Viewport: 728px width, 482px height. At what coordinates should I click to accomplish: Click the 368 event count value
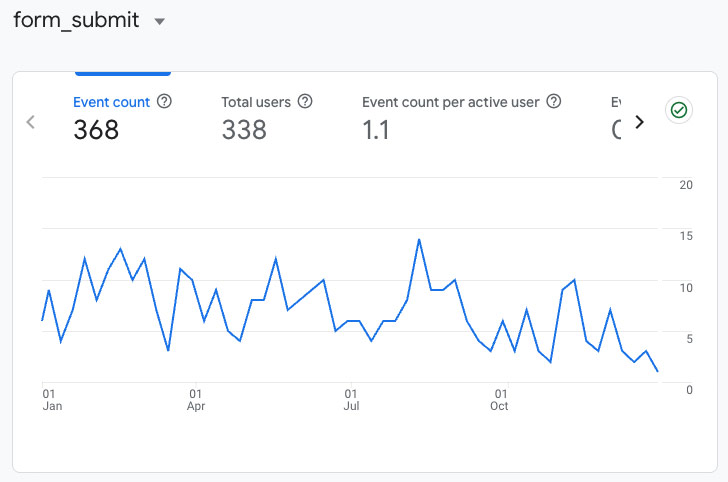96,130
